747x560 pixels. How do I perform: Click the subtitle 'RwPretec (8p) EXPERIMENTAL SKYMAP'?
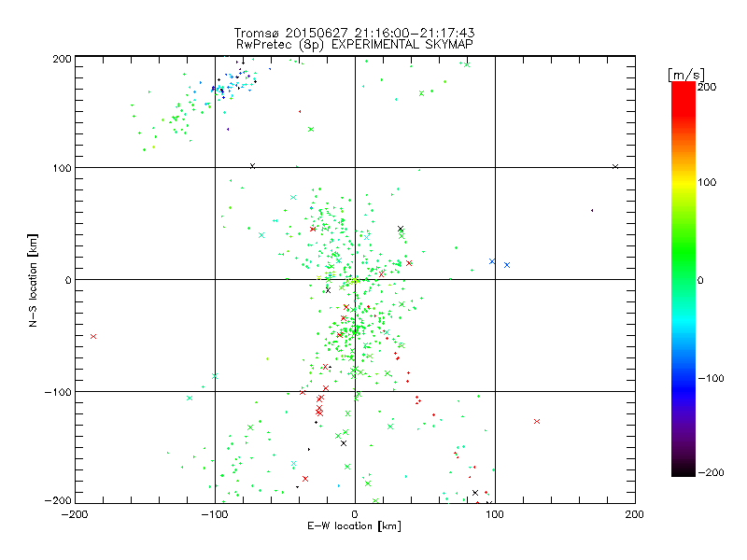click(x=355, y=44)
